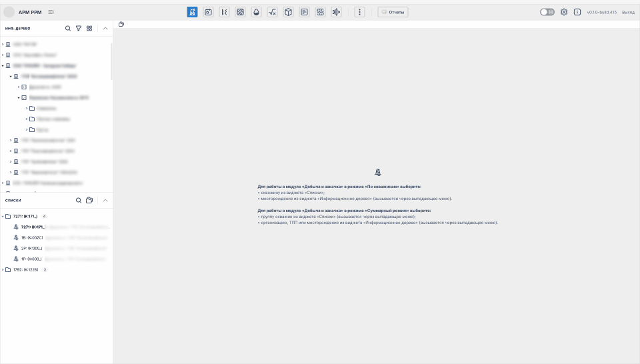Image resolution: width=640 pixels, height=364 pixels.
Task: Click the Отчеты button
Action: 393,12
